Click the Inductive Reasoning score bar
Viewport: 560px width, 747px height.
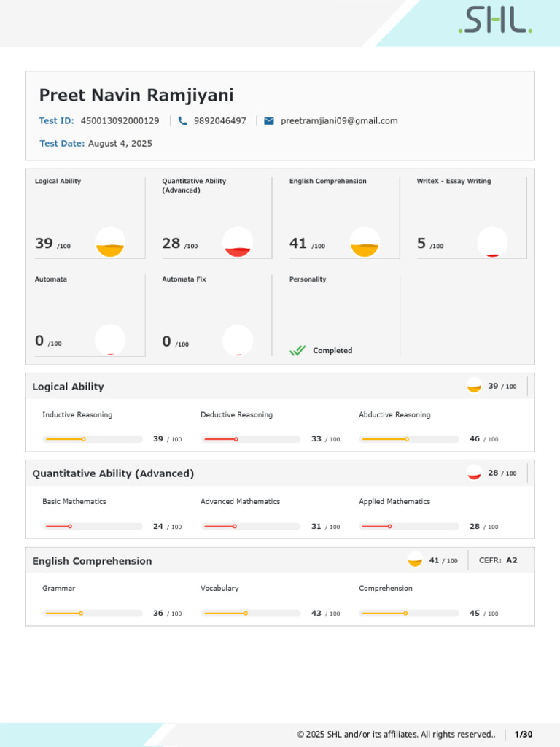pos(93,439)
